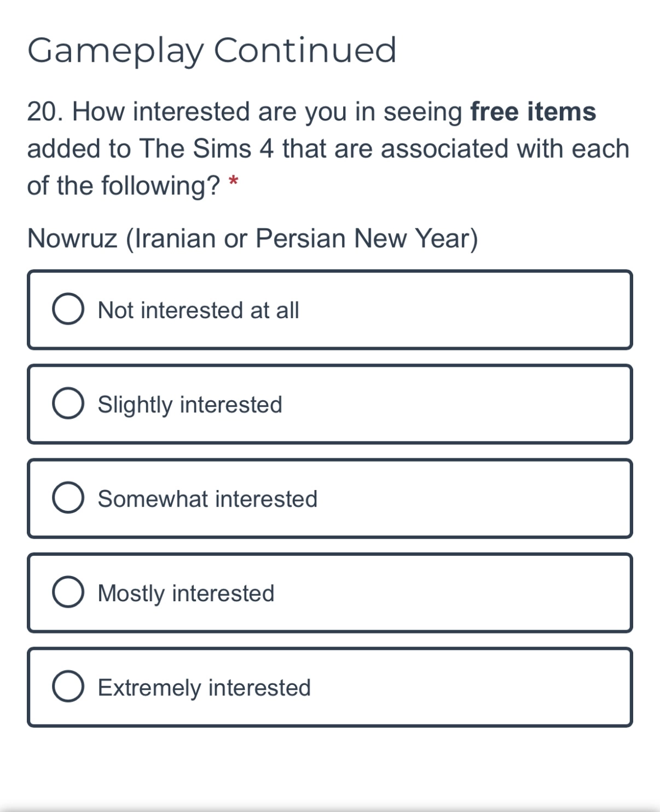Viewport: 660px width, 812px height.
Task: Click the 'Mostly interested' label text
Action: tap(186, 594)
